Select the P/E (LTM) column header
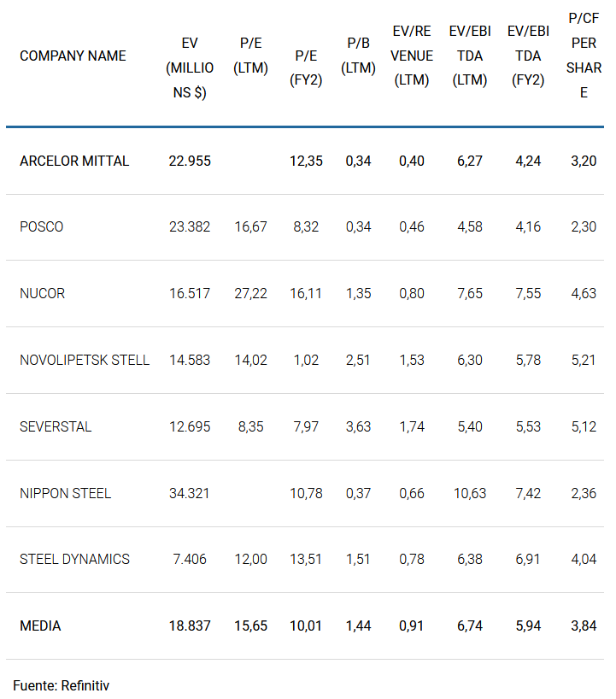 [251, 56]
